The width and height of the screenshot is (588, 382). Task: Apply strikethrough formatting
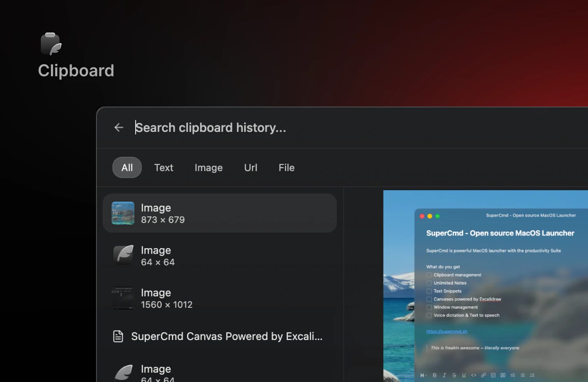coord(454,375)
